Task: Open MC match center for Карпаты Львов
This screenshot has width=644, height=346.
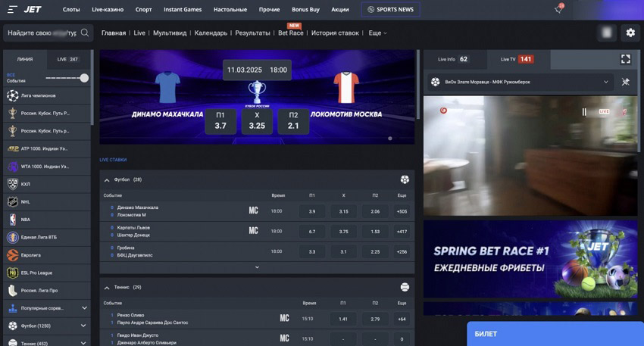Action: click(x=253, y=231)
